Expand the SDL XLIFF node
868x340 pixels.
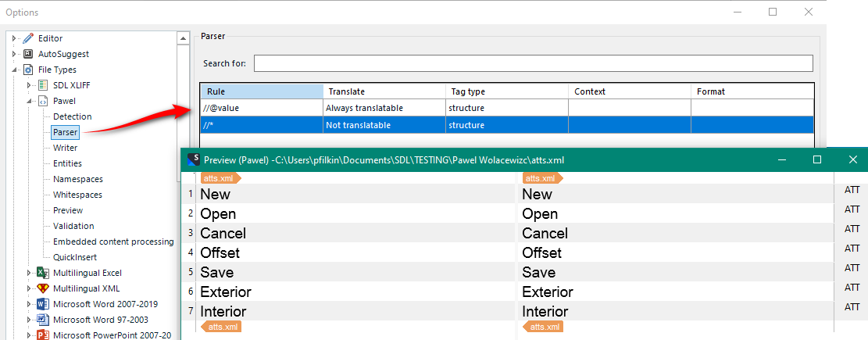coord(30,85)
